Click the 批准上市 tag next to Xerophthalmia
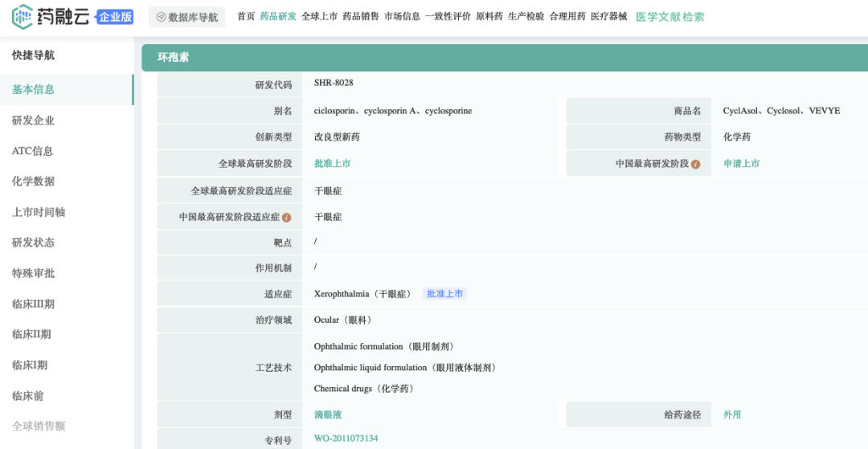The image size is (868, 449). [x=444, y=294]
